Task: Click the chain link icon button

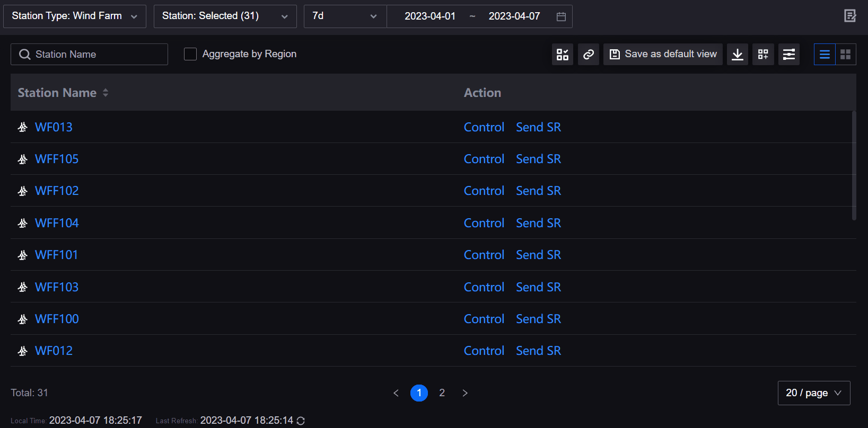Action: point(589,54)
